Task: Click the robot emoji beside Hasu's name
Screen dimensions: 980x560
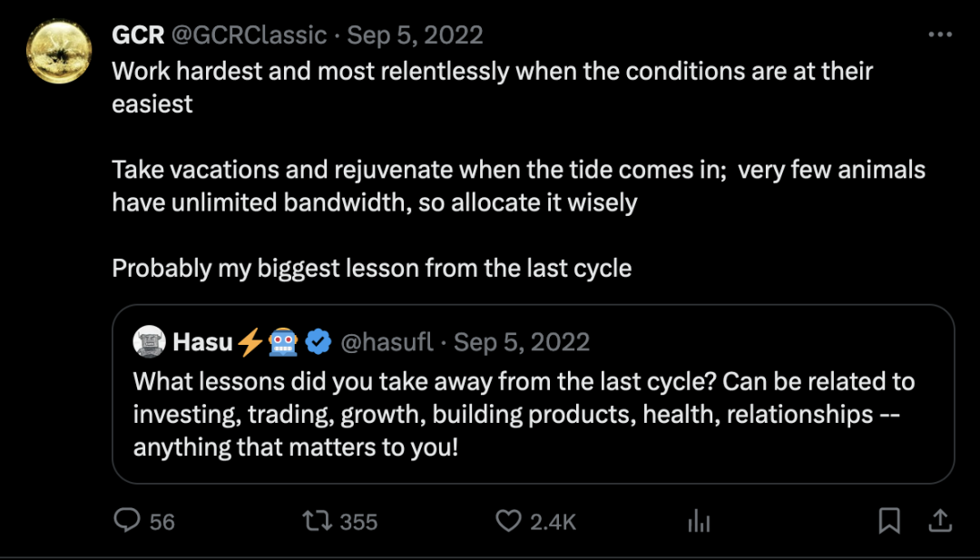Action: [x=284, y=342]
